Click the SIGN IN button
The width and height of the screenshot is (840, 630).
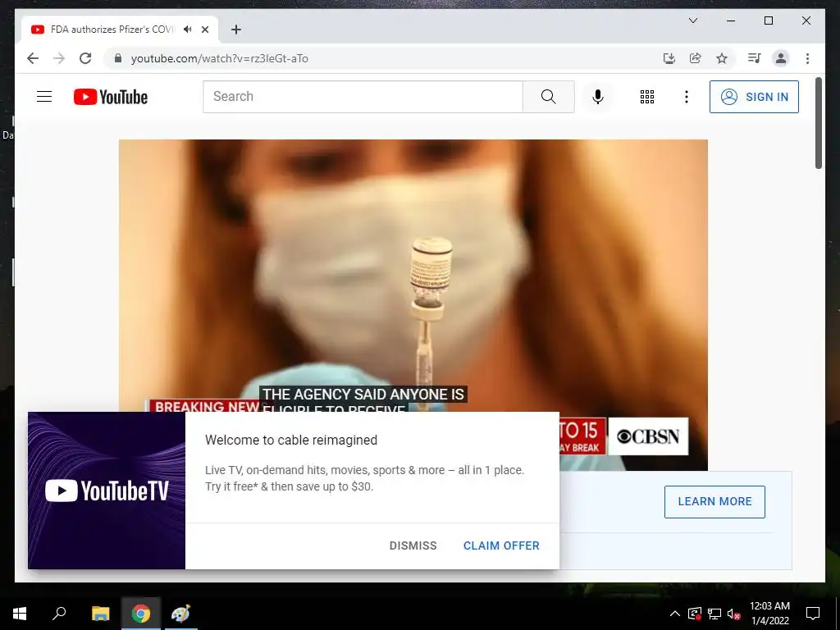[x=754, y=97]
